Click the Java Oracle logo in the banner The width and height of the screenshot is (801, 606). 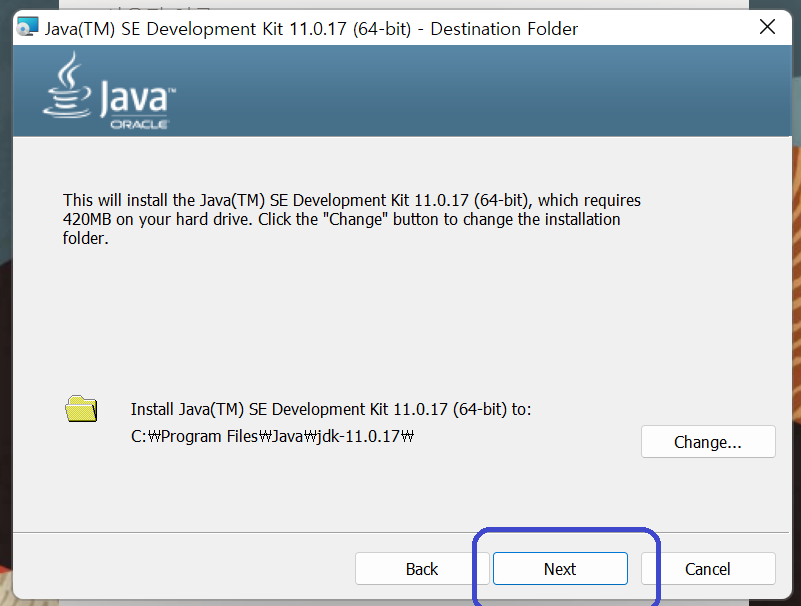(109, 90)
